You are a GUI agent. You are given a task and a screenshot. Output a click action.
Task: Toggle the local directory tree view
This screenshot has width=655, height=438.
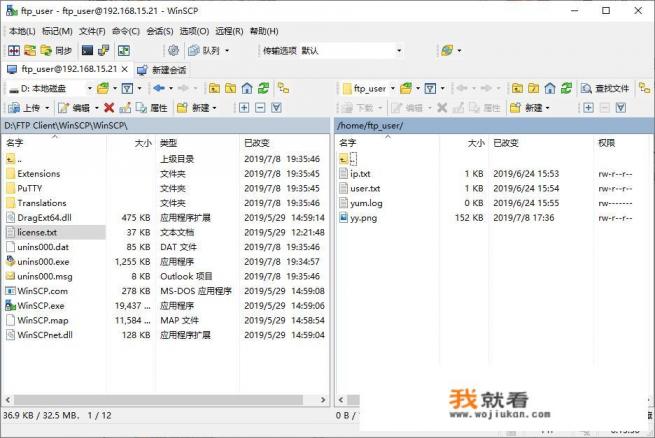tap(283, 88)
